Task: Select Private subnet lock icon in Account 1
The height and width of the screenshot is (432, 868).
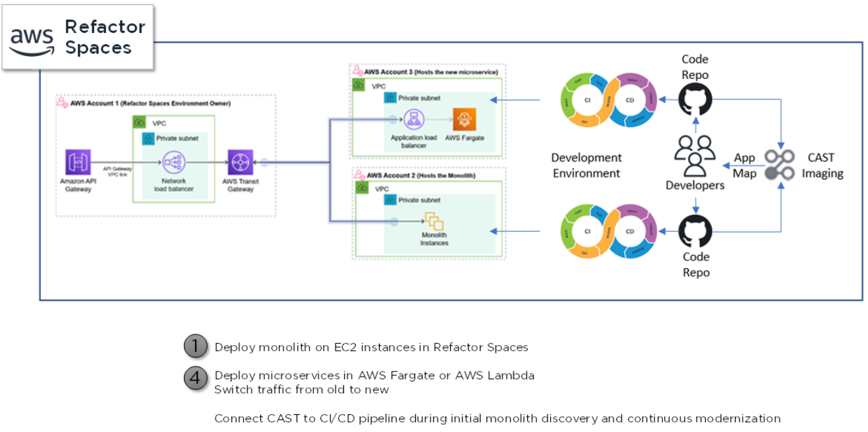Action: click(x=148, y=139)
